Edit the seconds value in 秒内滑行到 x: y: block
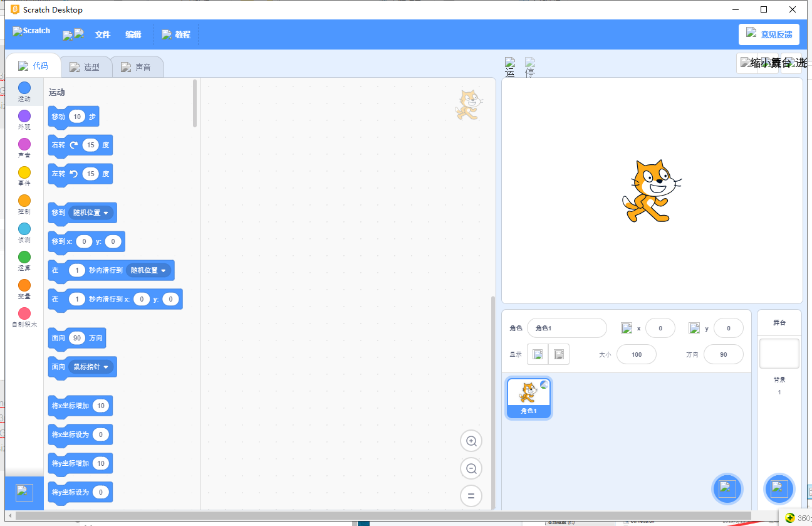The width and height of the screenshot is (812, 526). (x=76, y=299)
